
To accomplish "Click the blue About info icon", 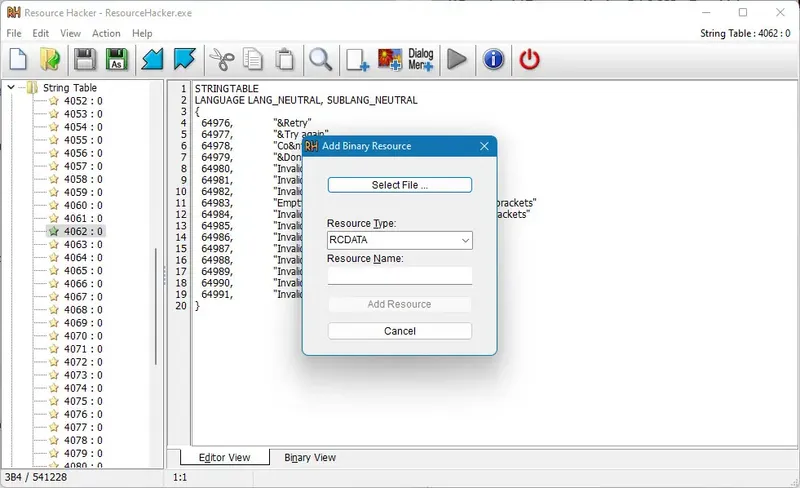I will [493, 59].
